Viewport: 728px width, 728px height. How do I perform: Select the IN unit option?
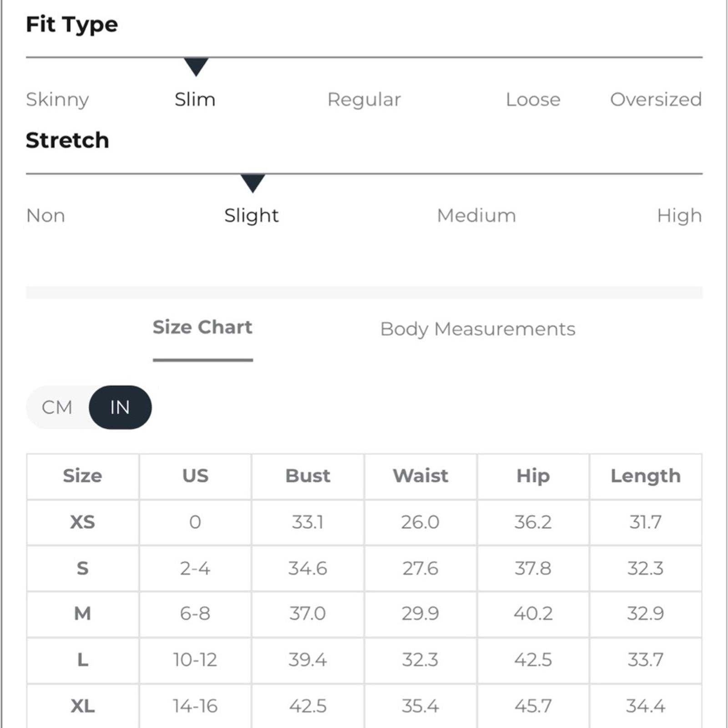pos(120,407)
